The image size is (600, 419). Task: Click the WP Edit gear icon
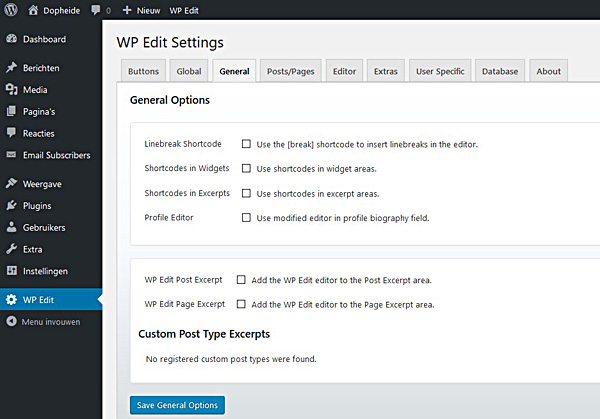click(11, 300)
